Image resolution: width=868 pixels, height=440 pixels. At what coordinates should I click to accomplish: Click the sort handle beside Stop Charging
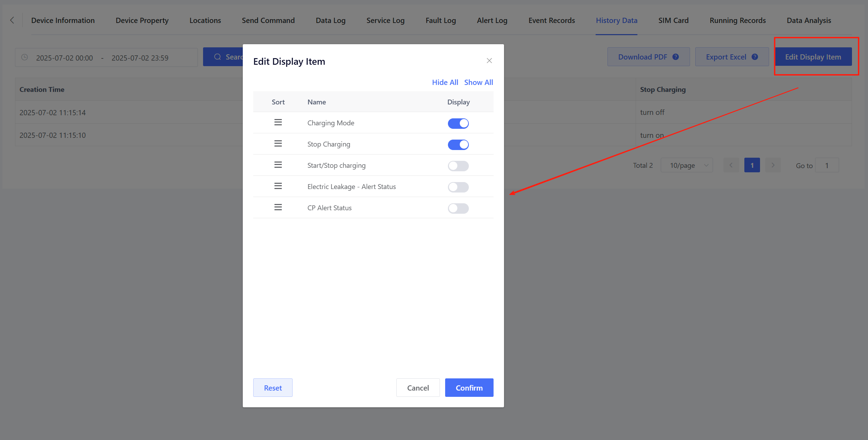(278, 144)
